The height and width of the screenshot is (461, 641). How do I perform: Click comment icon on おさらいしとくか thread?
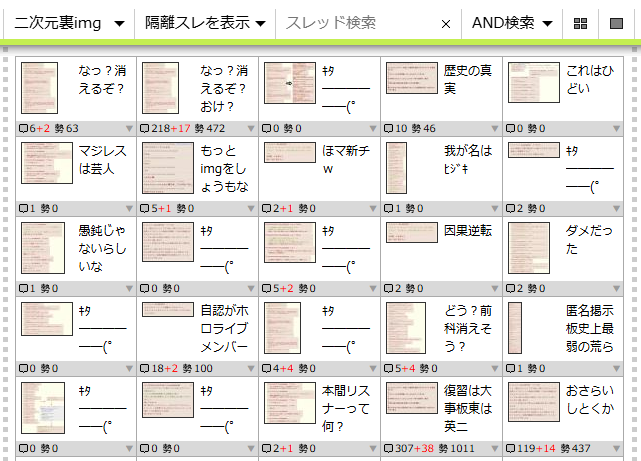(x=510, y=449)
